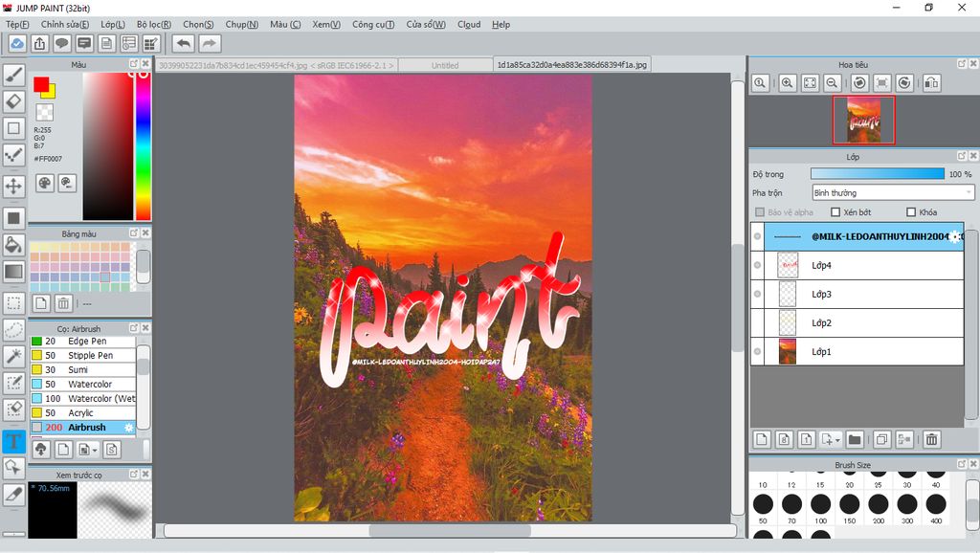Image resolution: width=980 pixels, height=553 pixels.
Task: Flip view icon in navigator panel
Action: click(931, 82)
